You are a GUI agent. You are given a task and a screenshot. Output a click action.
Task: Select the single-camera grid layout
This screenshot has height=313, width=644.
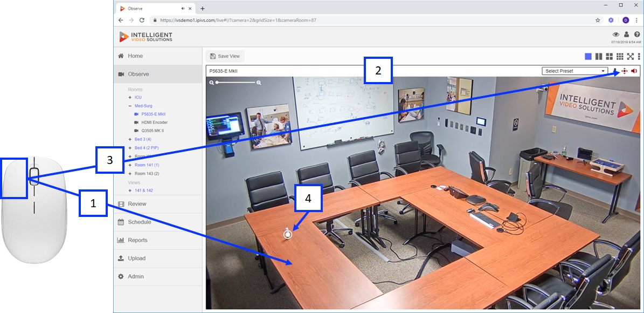588,56
